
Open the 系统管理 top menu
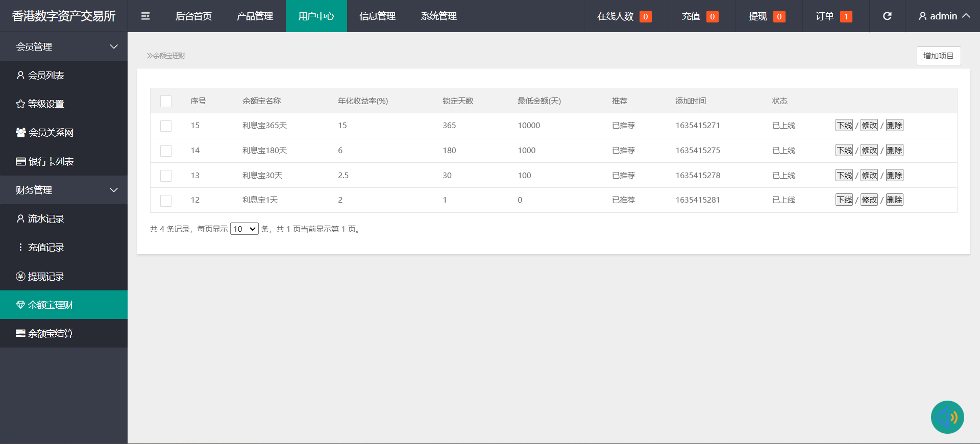point(438,16)
